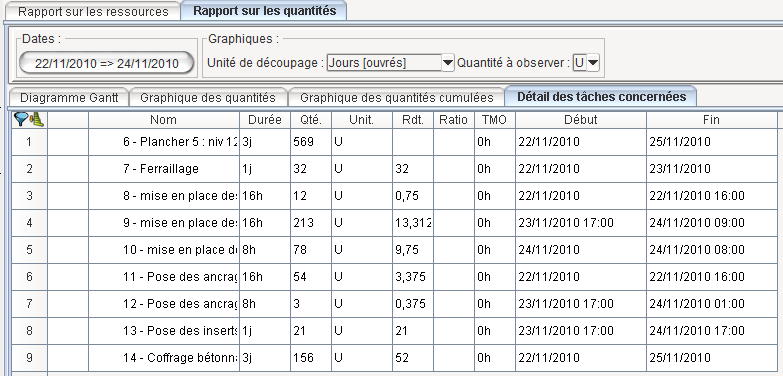Click the Qté. column header

[311, 120]
